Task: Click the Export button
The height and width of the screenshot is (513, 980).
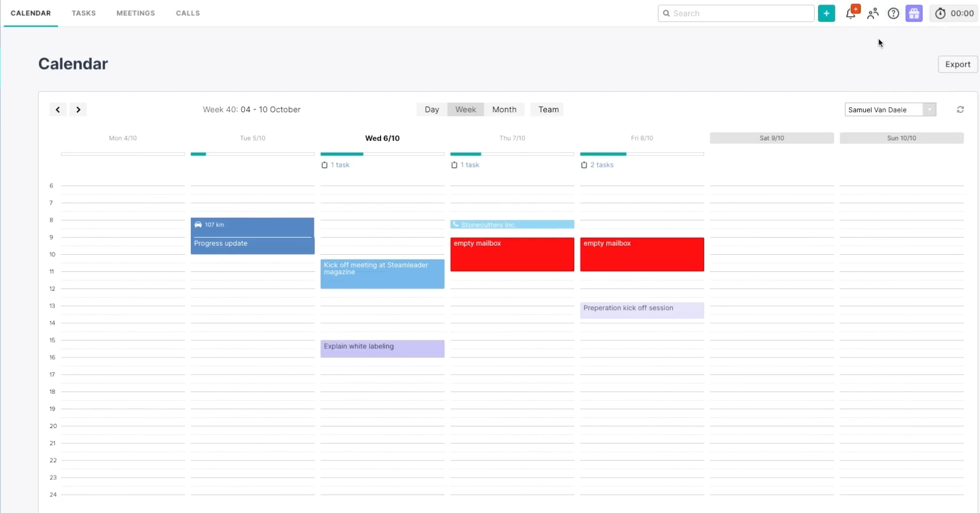Action: 957,64
